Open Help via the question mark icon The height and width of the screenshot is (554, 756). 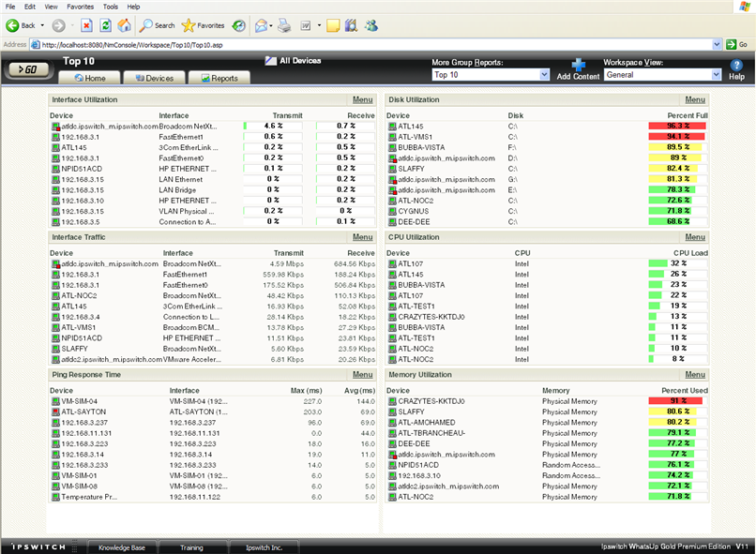(x=736, y=65)
